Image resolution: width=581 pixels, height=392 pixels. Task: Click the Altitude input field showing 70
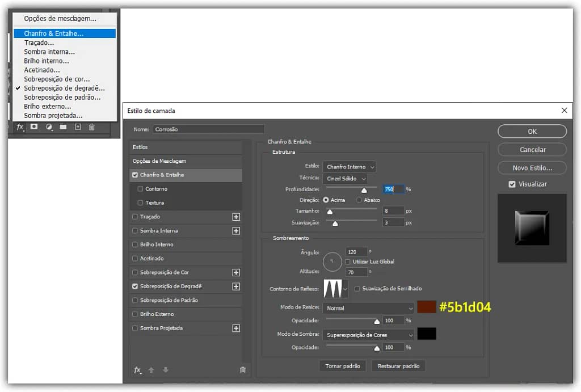(356, 272)
